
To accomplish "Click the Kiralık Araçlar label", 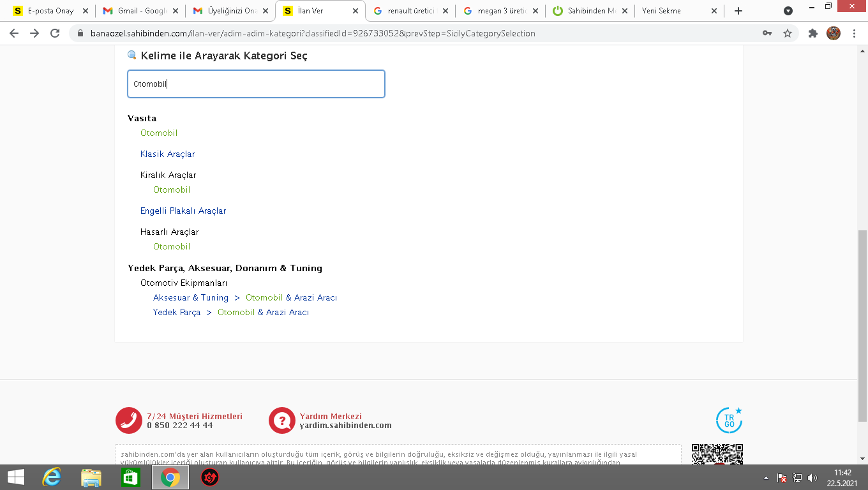I will click(x=168, y=175).
